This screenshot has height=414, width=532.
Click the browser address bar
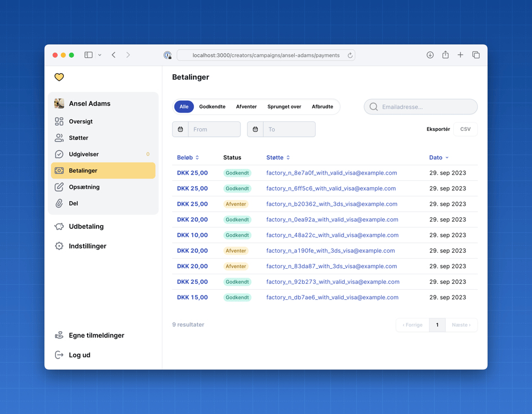point(266,55)
